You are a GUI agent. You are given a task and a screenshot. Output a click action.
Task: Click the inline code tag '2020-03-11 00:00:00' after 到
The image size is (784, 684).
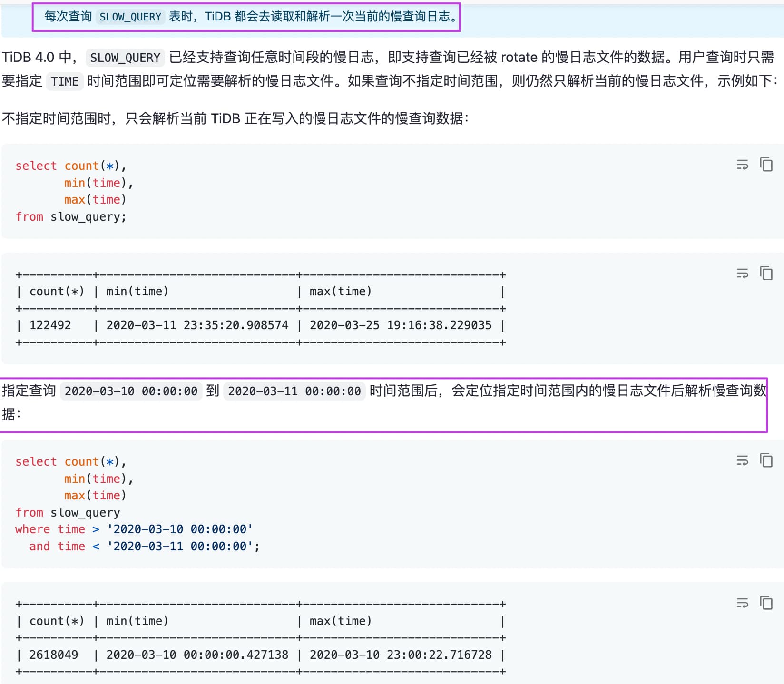(294, 391)
